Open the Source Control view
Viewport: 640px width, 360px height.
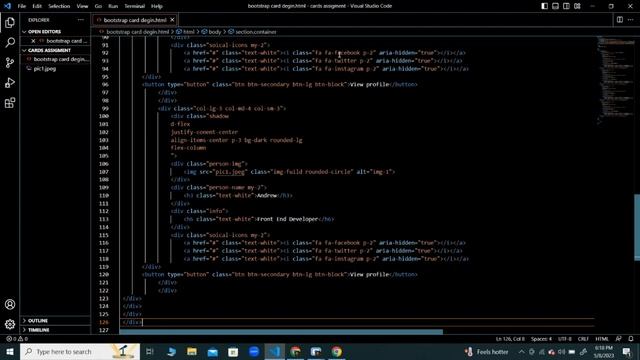point(10,62)
